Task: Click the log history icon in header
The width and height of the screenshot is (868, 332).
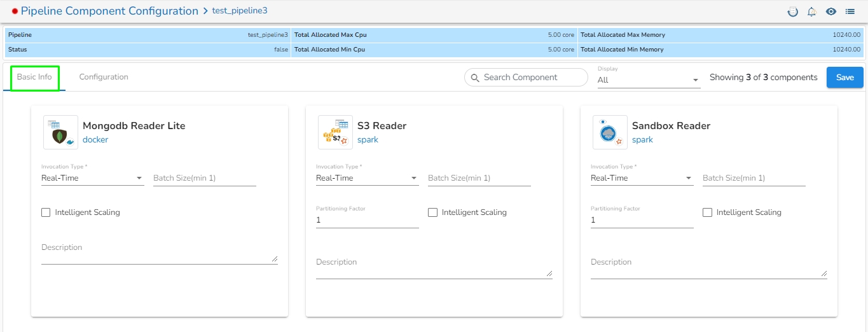Action: pos(792,11)
